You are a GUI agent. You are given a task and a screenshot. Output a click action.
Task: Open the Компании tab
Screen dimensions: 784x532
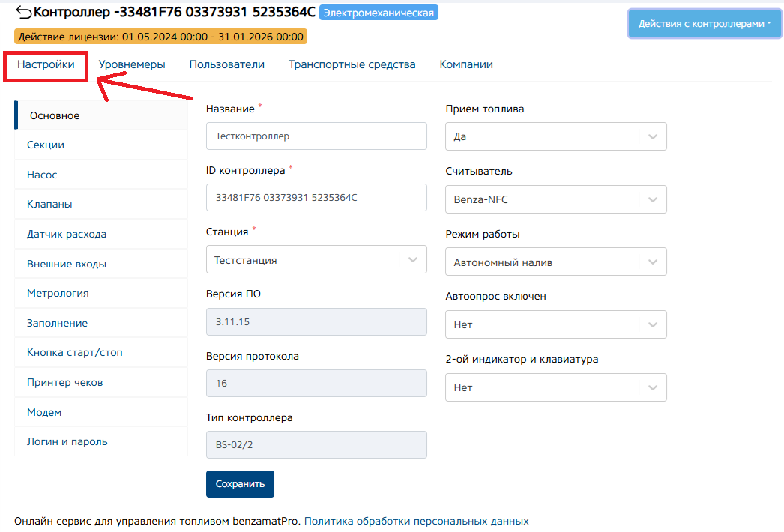pyautogui.click(x=465, y=64)
